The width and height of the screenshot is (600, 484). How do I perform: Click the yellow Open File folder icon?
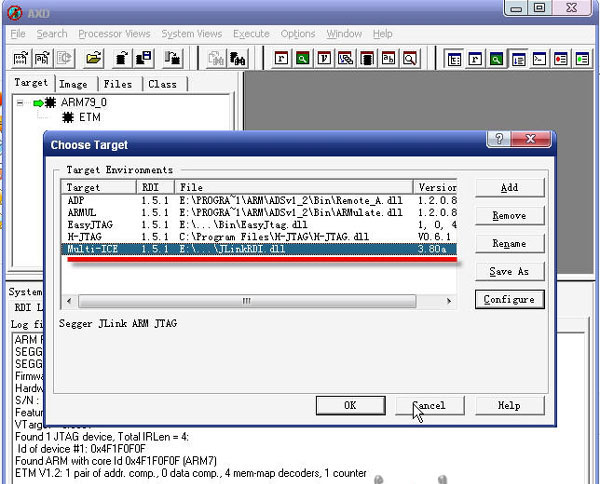(x=93, y=59)
